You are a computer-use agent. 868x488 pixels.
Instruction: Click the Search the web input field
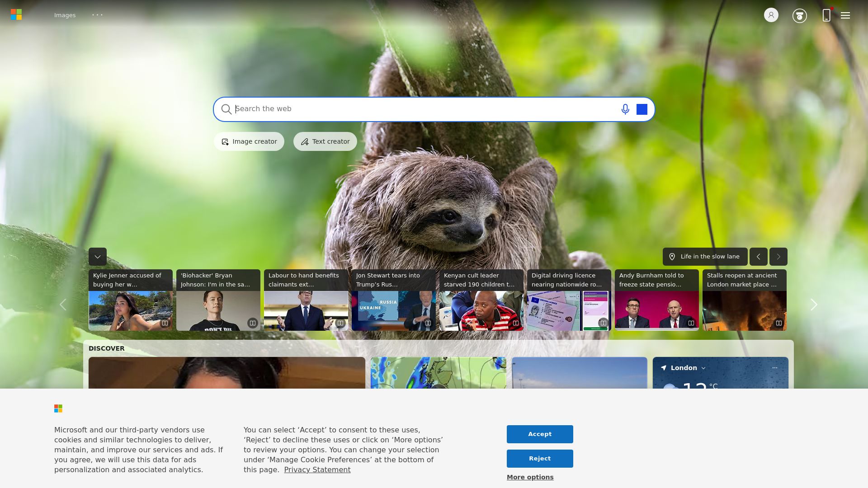click(x=425, y=109)
